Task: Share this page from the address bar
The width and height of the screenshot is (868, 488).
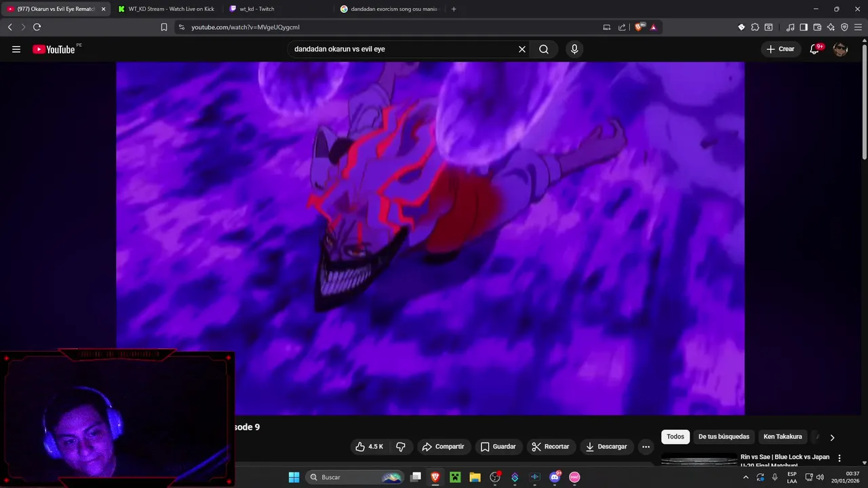Action: pyautogui.click(x=622, y=27)
